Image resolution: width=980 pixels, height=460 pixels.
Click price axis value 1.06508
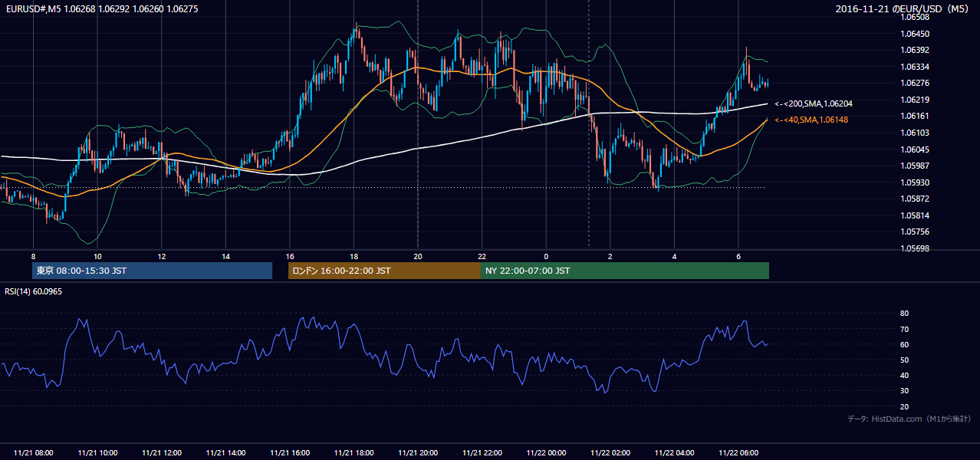click(x=914, y=17)
